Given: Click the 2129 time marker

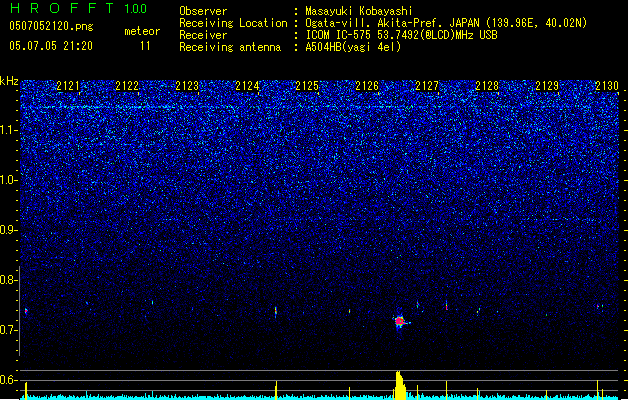Looking at the screenshot, I should 547,86.
